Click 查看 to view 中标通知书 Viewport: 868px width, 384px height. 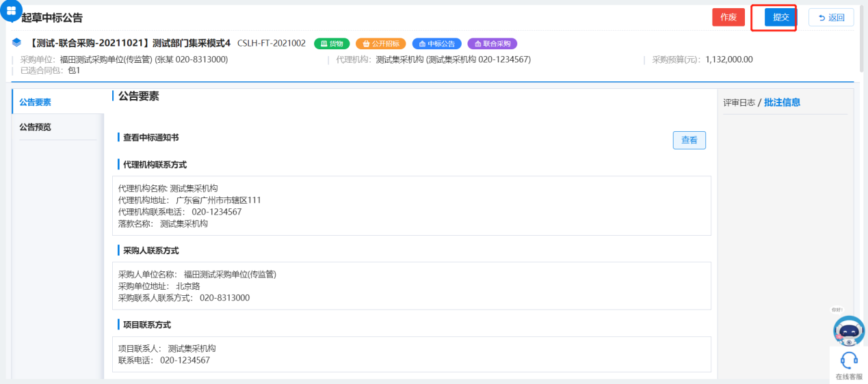[689, 140]
